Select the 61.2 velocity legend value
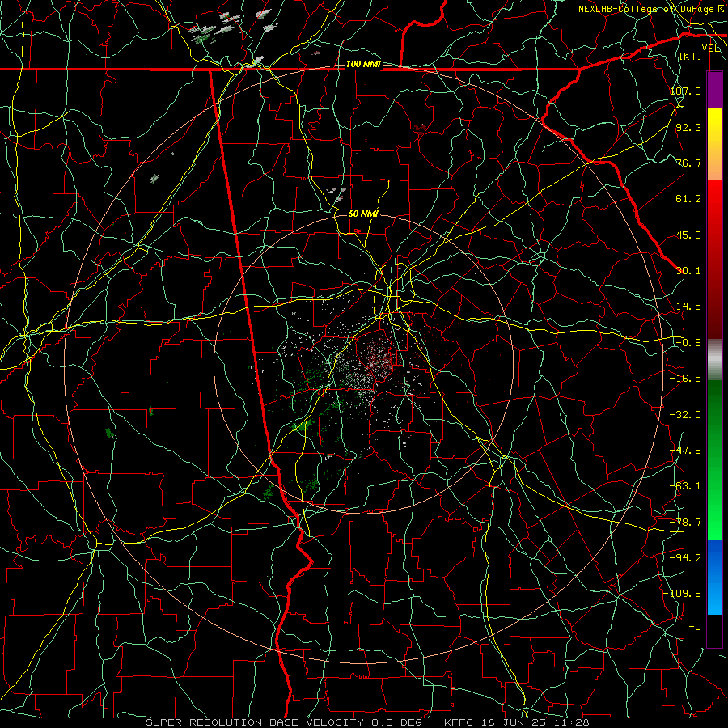Image resolution: width=728 pixels, height=728 pixels. [688, 199]
